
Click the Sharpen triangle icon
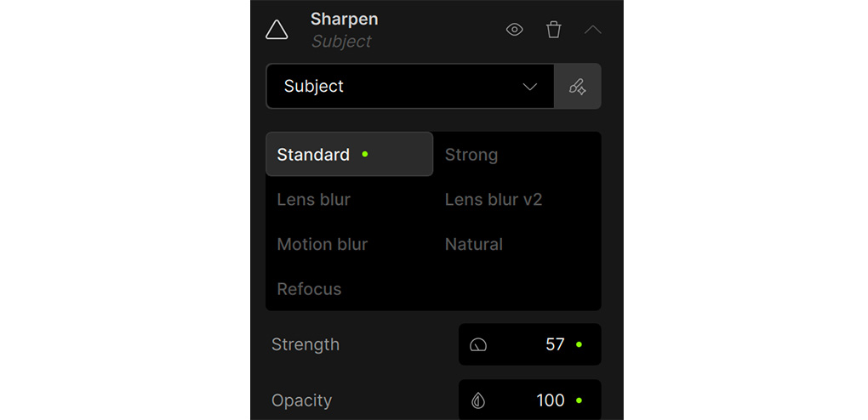(x=277, y=30)
